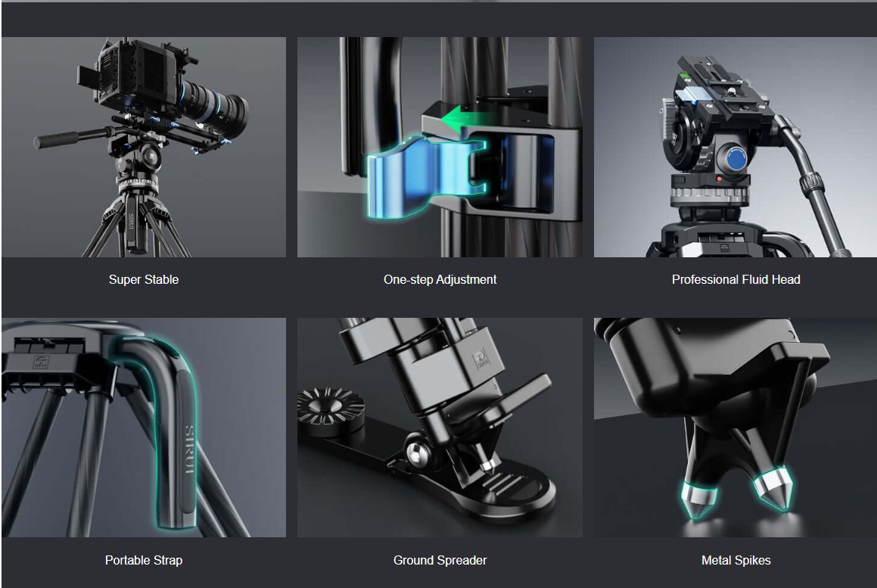Open the Ground Spreader picture
The image size is (877, 588).
tap(440, 428)
